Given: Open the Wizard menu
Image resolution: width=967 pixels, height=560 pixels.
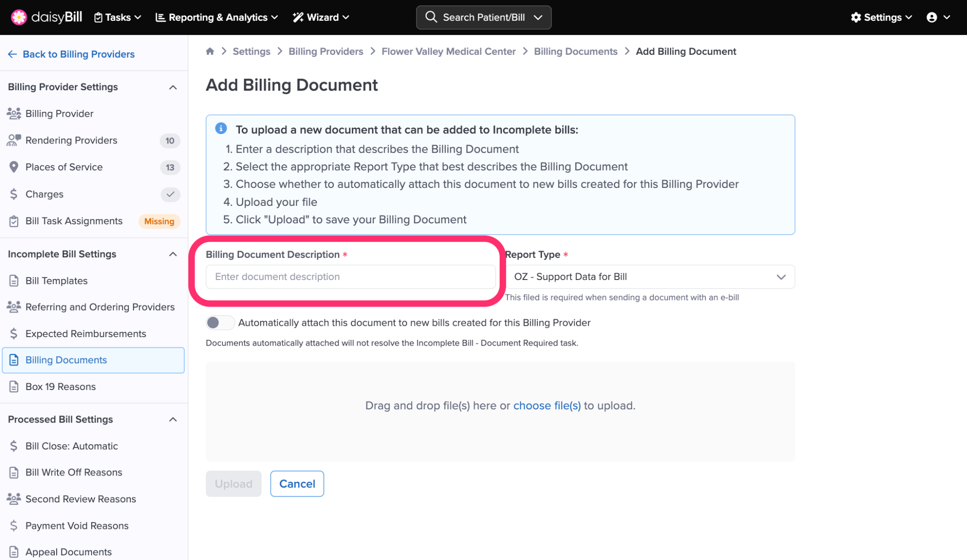Looking at the screenshot, I should click(x=321, y=17).
